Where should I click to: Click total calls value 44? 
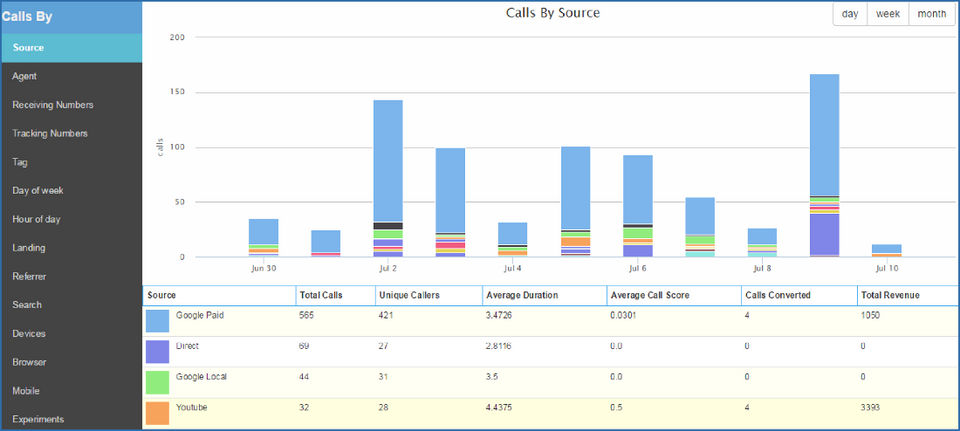(x=304, y=377)
